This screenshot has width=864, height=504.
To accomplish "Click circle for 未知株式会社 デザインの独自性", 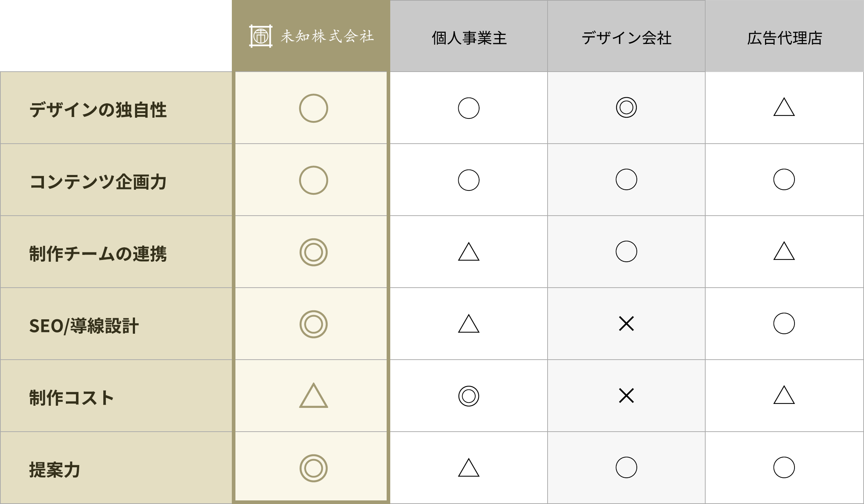I will coord(314,108).
